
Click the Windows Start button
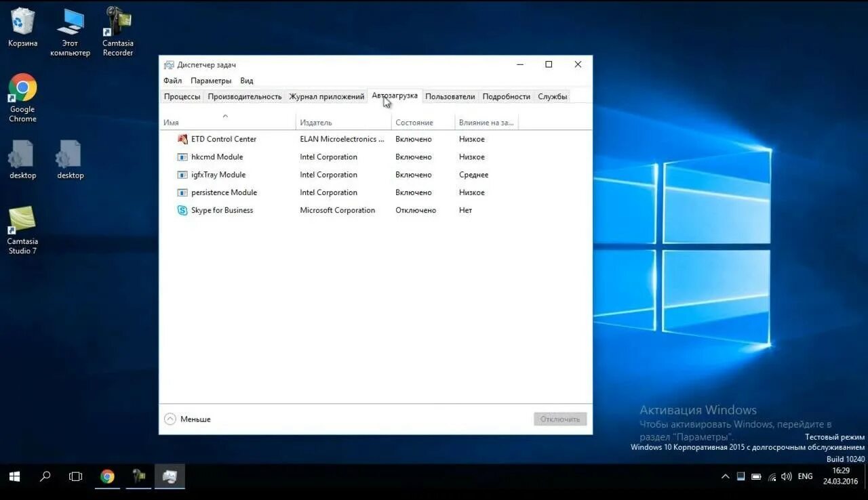tap(14, 476)
